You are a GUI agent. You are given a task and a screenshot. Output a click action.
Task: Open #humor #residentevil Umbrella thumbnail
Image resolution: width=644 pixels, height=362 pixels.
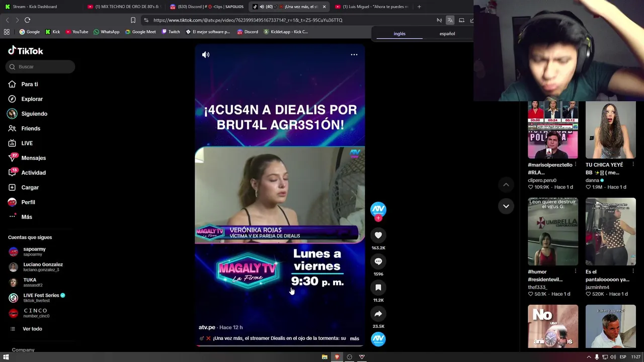point(553,232)
